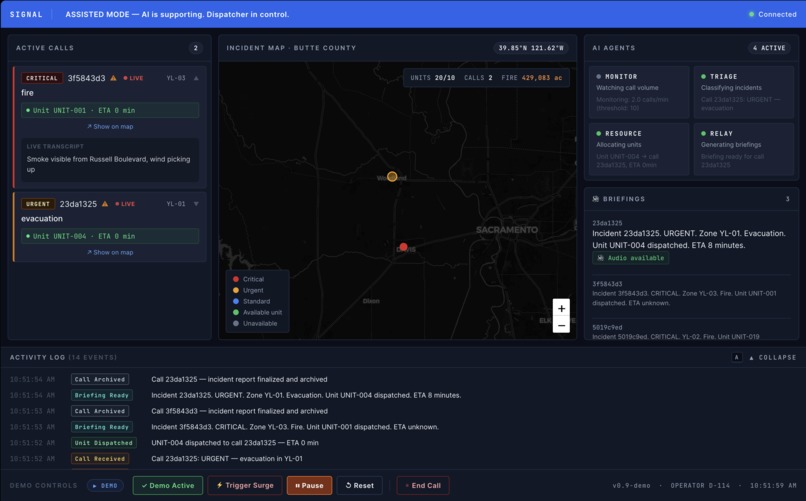Image resolution: width=806 pixels, height=501 pixels.
Task: Open the MONITOR agent card
Action: tap(639, 92)
